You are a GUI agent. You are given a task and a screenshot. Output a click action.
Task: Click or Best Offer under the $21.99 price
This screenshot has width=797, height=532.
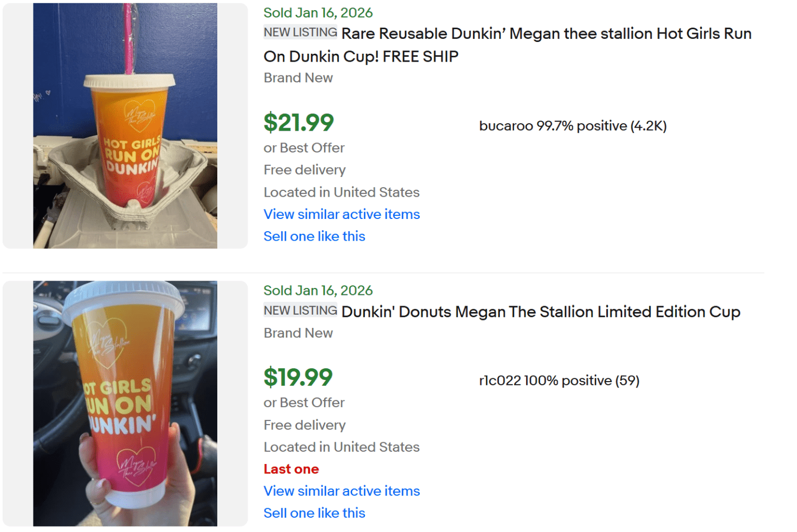[304, 148]
